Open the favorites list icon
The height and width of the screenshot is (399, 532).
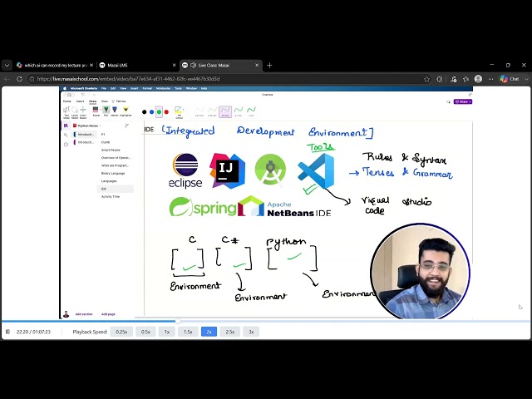(465, 79)
